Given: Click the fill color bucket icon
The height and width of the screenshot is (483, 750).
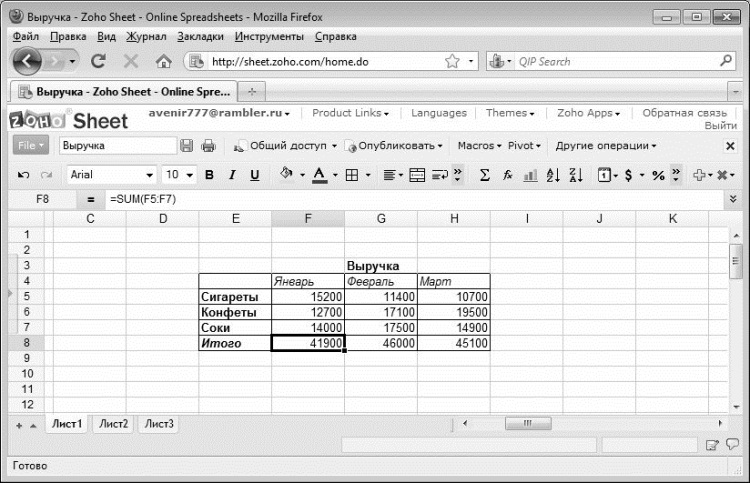Looking at the screenshot, I should pos(286,174).
